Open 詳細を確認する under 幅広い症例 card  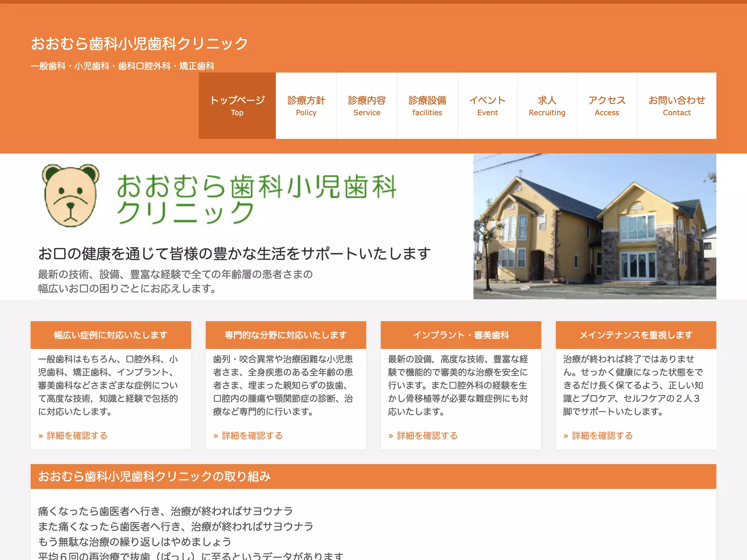[73, 436]
